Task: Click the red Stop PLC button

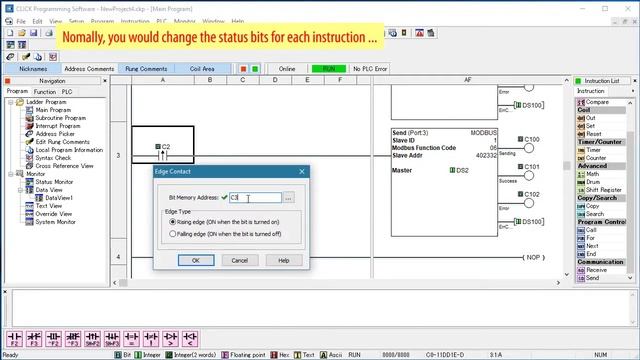Action: 243,69
